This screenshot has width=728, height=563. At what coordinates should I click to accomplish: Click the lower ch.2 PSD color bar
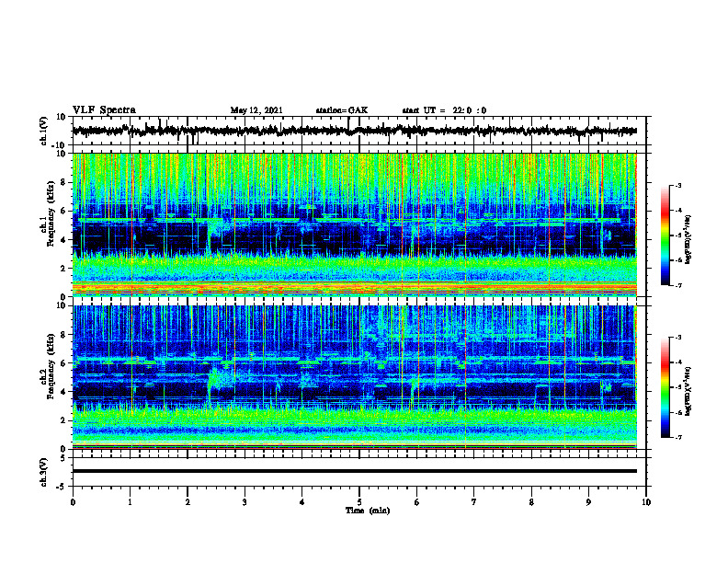665,387
